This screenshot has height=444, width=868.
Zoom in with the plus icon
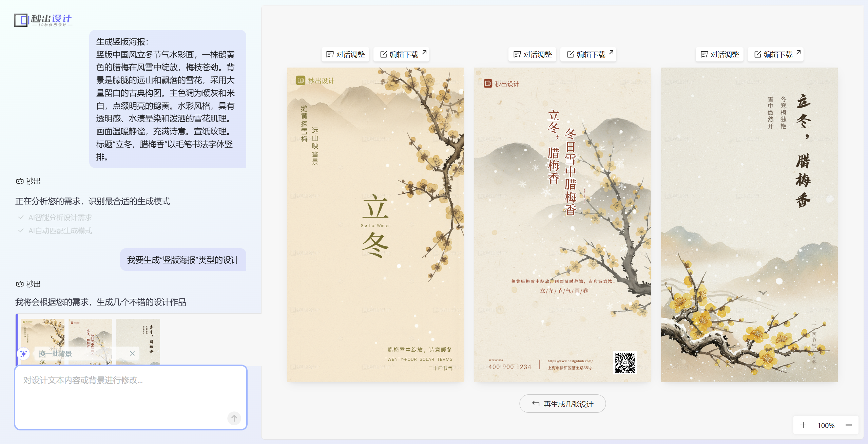coord(803,425)
